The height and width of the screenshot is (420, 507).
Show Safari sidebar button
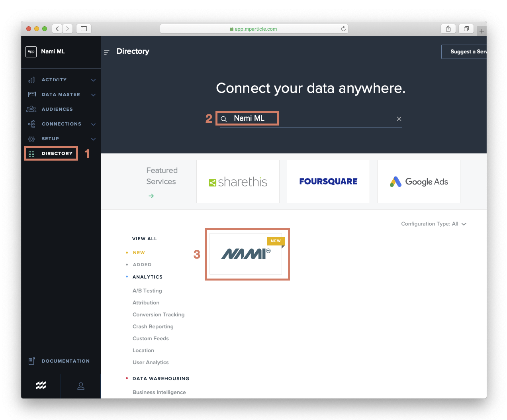click(x=84, y=29)
